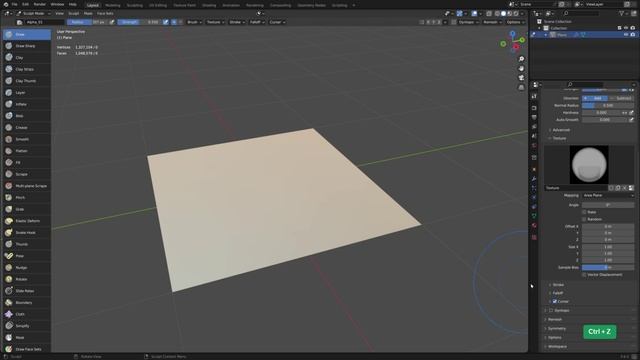Viewport: 640px width, 360px height.
Task: Hide the Plane object in viewport
Action: [x=626, y=35]
